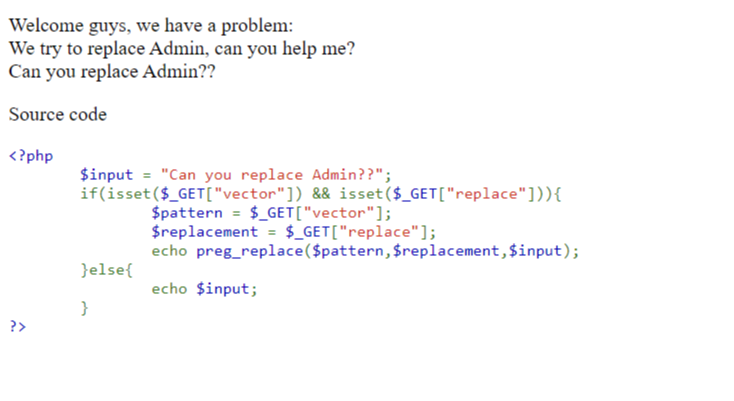Click the $input variable being assigned
Image resolution: width=734 pixels, height=401 pixels.
pyautogui.click(x=105, y=175)
